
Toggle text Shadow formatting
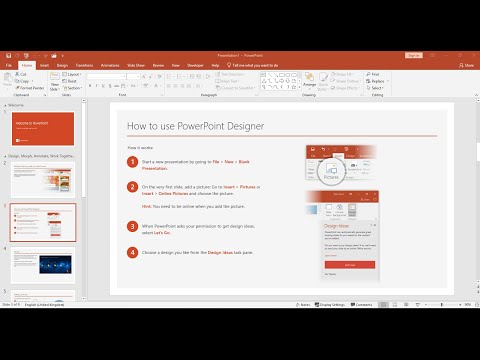point(110,86)
